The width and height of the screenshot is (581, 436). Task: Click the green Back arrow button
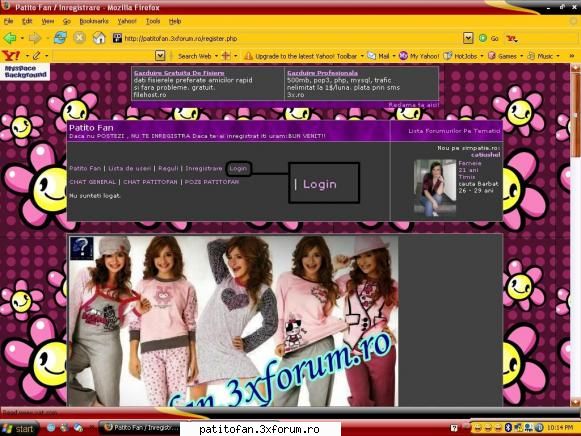click(x=10, y=38)
